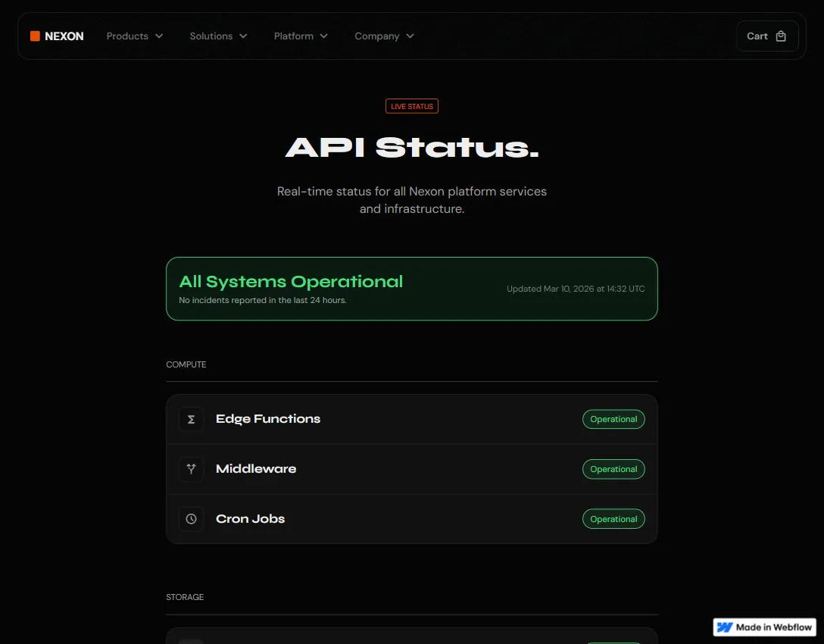
Task: Open the Cart
Action: pyautogui.click(x=767, y=36)
